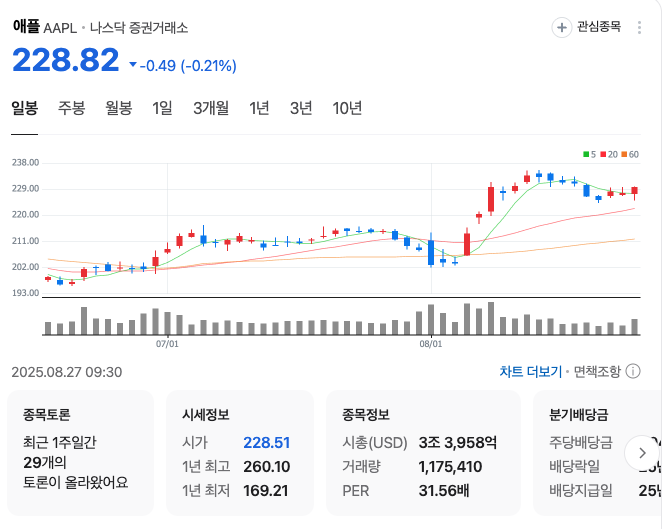
Task: Click the current price 228.82
Action: pyautogui.click(x=66, y=60)
